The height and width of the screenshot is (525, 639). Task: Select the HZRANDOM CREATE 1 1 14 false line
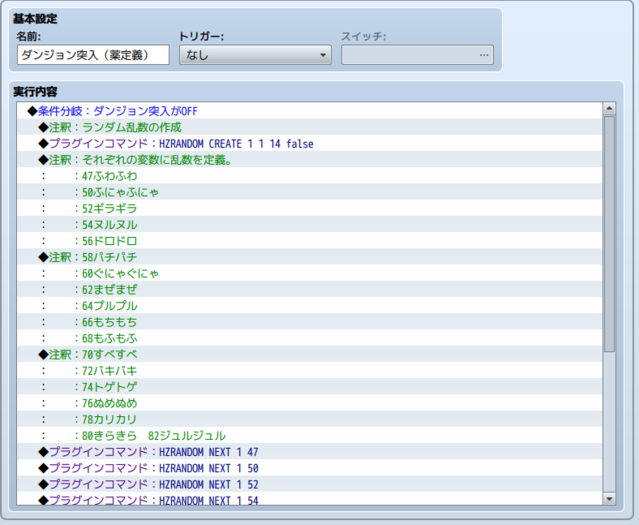tap(309, 143)
